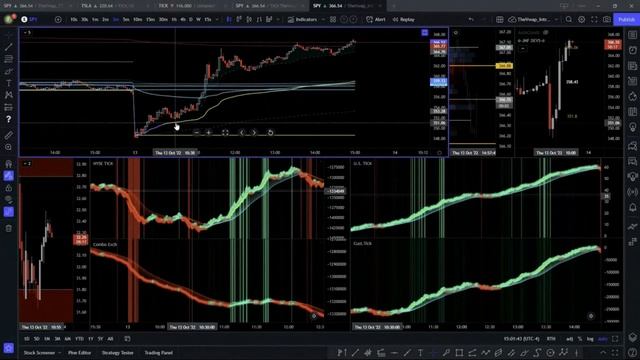This screenshot has width=640, height=360.
Task: Toggle percent scale
Action: coord(580,339)
